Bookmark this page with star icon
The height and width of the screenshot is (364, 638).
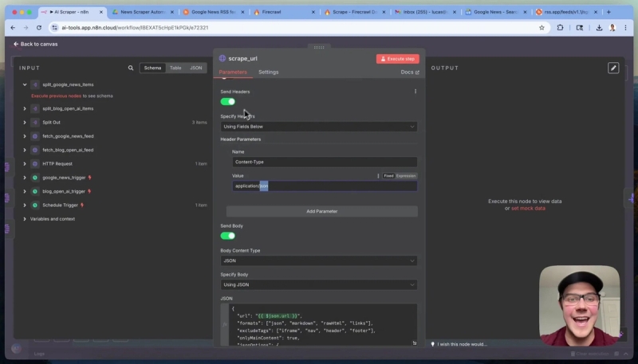(x=542, y=28)
